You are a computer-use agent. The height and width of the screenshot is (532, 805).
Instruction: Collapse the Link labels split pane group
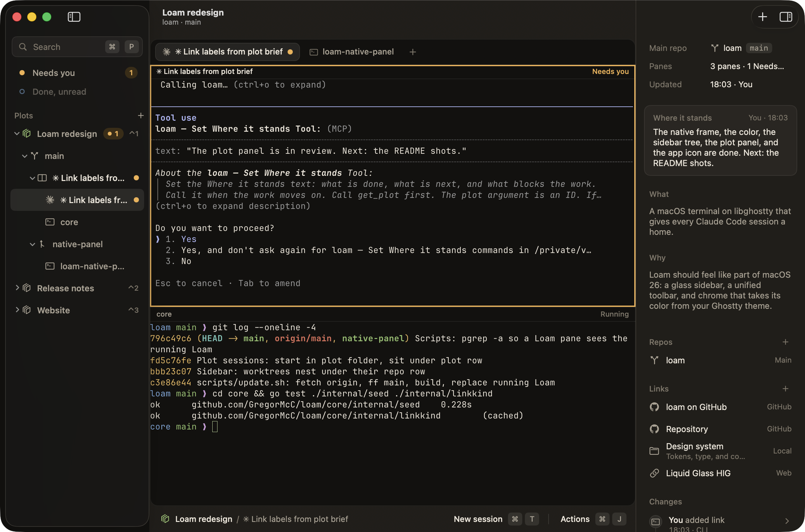coord(32,178)
